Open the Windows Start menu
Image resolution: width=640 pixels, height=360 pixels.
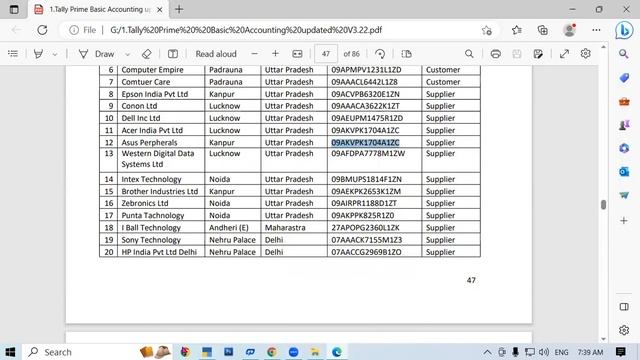[10, 352]
